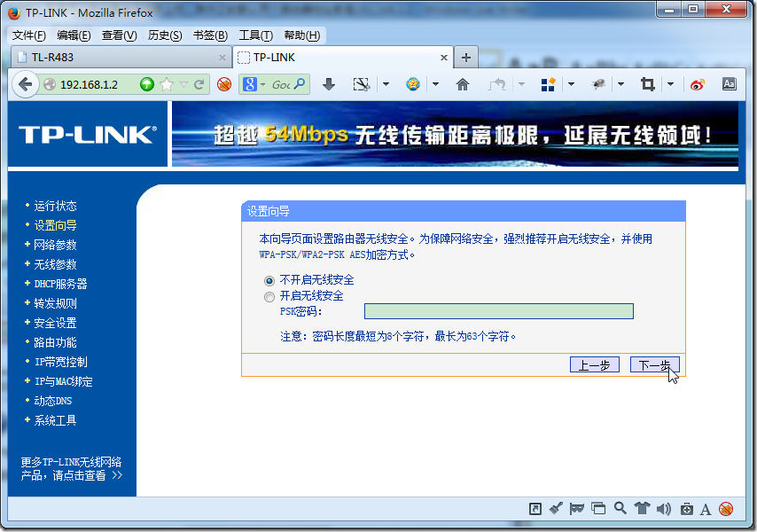This screenshot has height=532, width=757.
Task: Click the shortcut arrow icon in status bar
Action: (535, 509)
